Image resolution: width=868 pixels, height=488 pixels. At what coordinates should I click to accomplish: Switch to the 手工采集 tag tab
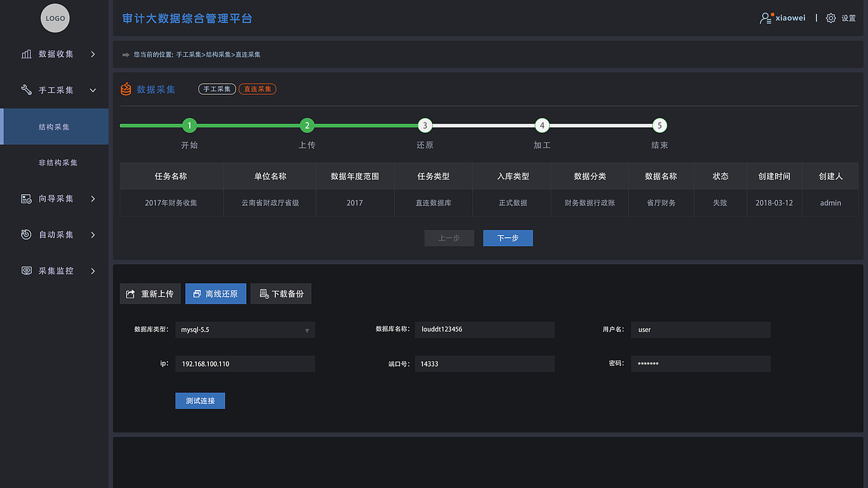[217, 89]
